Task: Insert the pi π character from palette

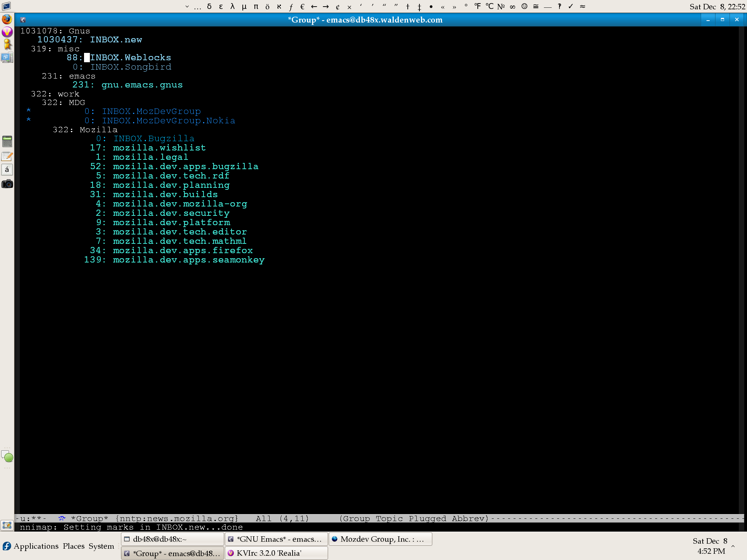Action: point(256,6)
